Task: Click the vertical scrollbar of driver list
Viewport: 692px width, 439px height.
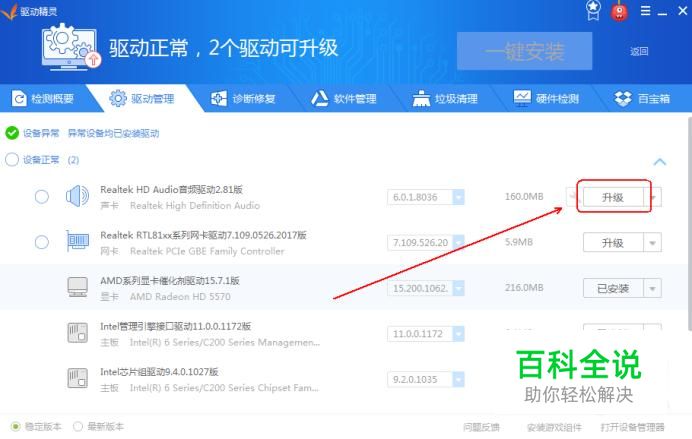Action: pos(689,223)
